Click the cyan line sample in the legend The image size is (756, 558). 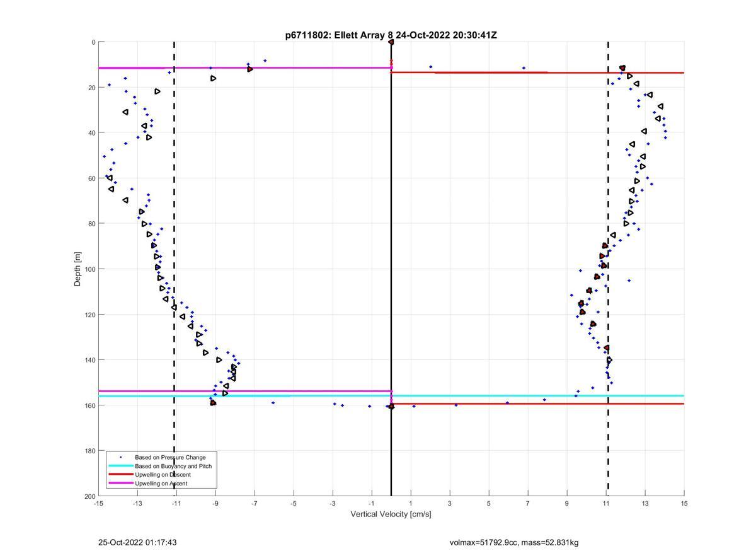120,466
